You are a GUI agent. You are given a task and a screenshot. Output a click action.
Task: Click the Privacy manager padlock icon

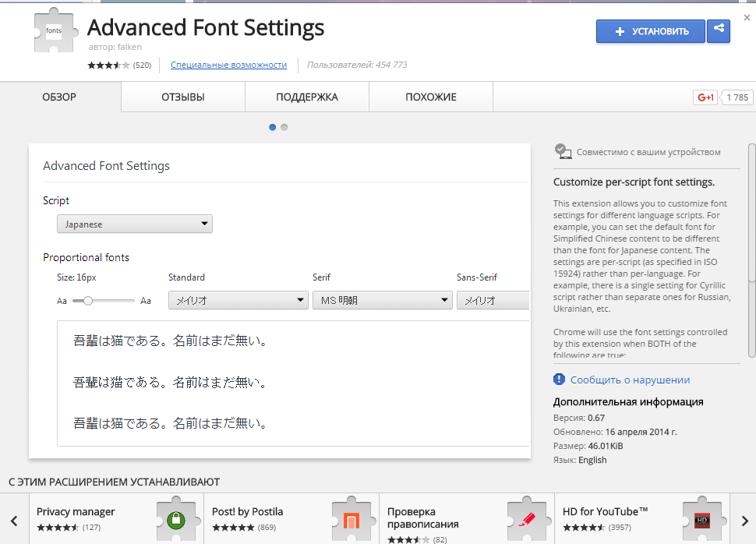tap(176, 520)
